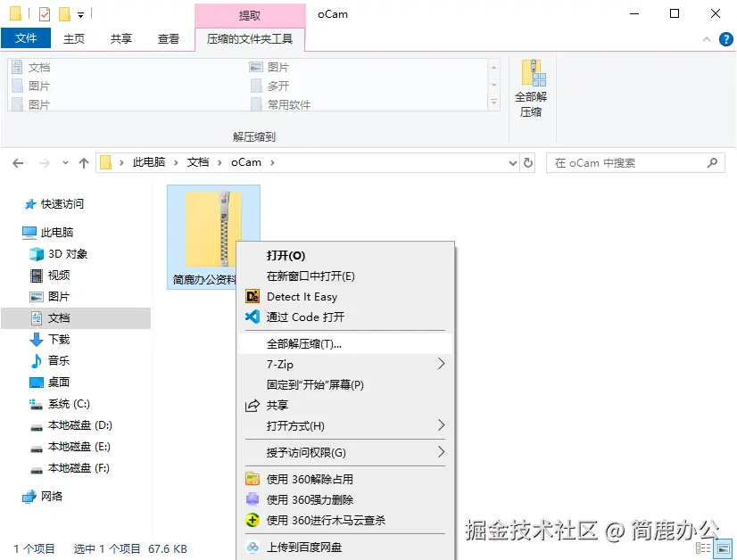Refresh the oCam folder view

(527, 162)
